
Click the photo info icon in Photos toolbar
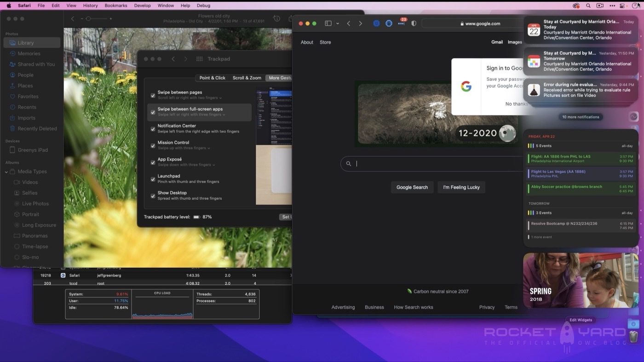(276, 18)
